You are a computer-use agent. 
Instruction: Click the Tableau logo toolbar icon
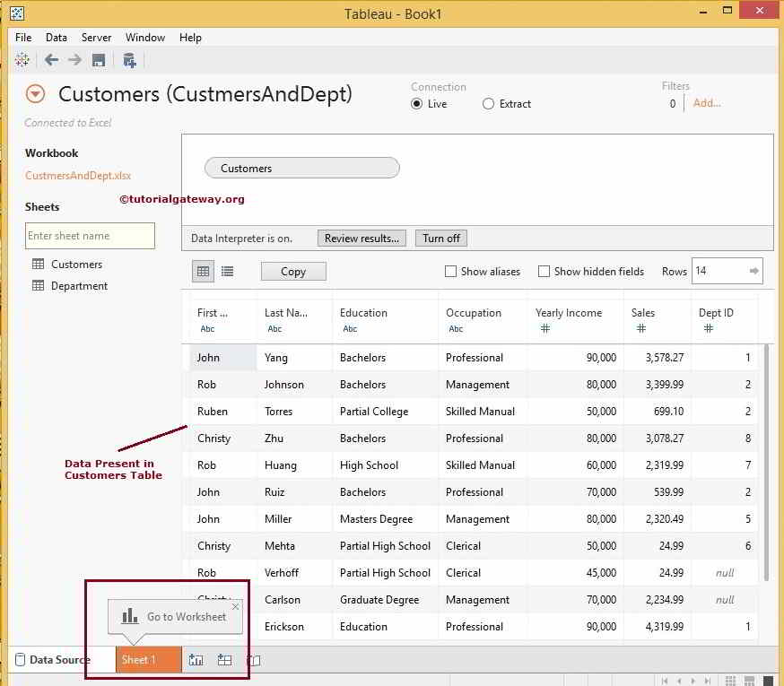[x=22, y=59]
